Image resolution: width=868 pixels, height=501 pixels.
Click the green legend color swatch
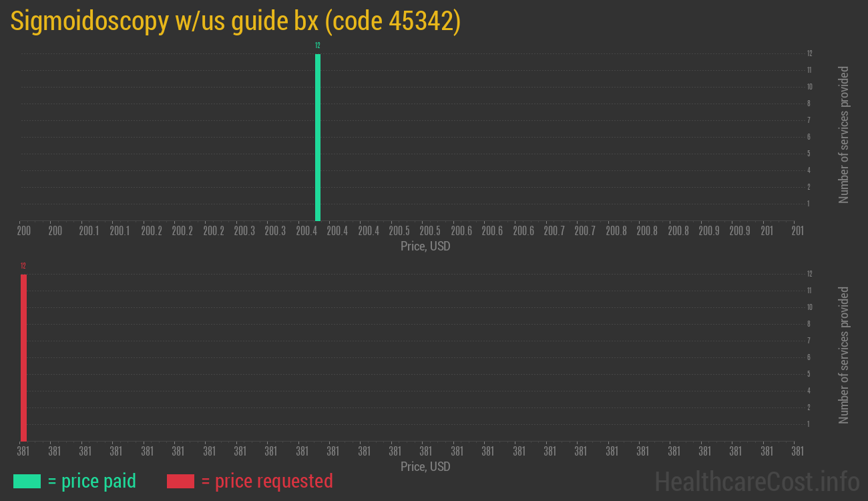(27, 481)
